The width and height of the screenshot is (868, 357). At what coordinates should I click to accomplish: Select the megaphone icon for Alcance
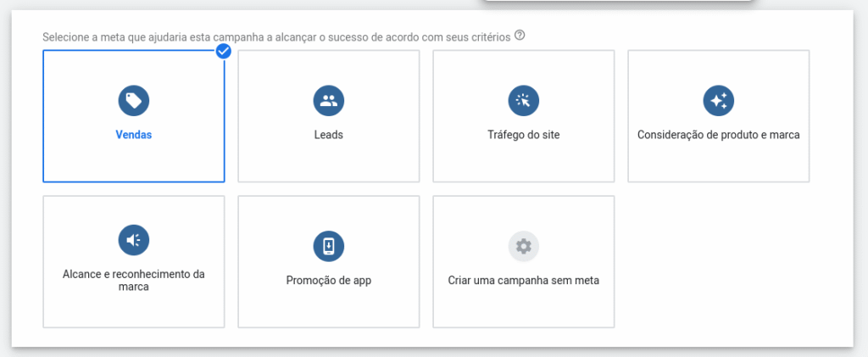tap(134, 240)
